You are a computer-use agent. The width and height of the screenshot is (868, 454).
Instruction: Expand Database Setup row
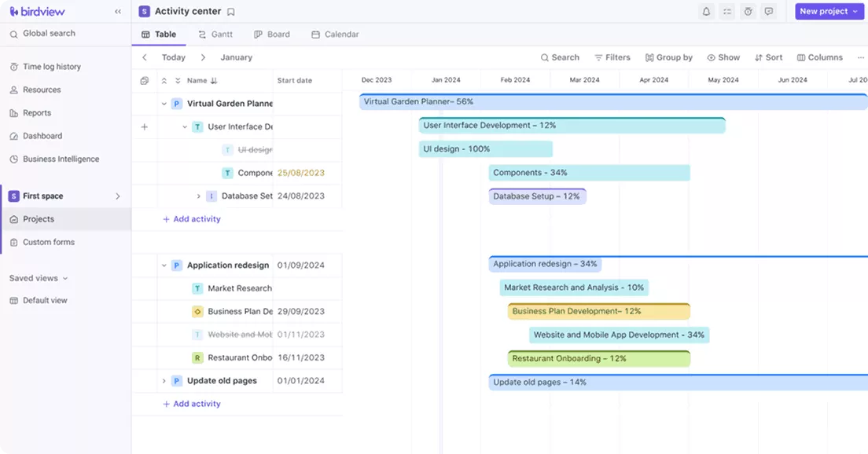(x=199, y=196)
